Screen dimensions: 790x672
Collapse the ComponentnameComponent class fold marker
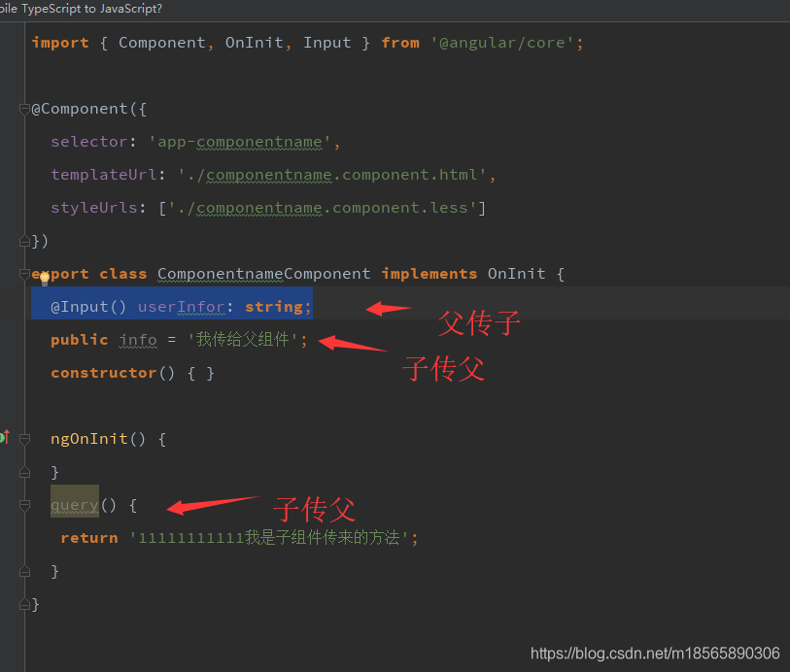23,273
